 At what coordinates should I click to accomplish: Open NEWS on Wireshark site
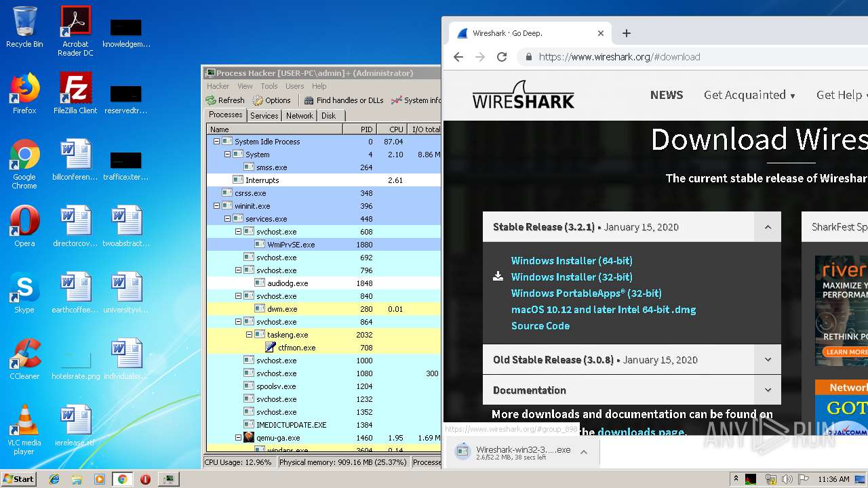point(667,95)
